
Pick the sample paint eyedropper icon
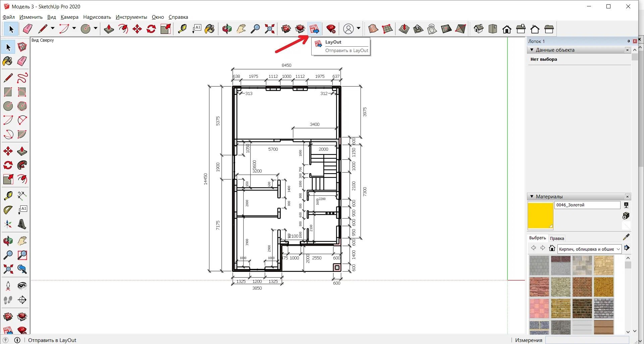pyautogui.click(x=626, y=237)
